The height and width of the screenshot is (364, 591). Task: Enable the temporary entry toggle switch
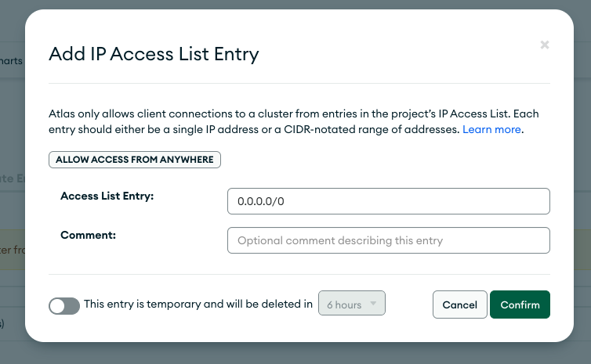64,305
